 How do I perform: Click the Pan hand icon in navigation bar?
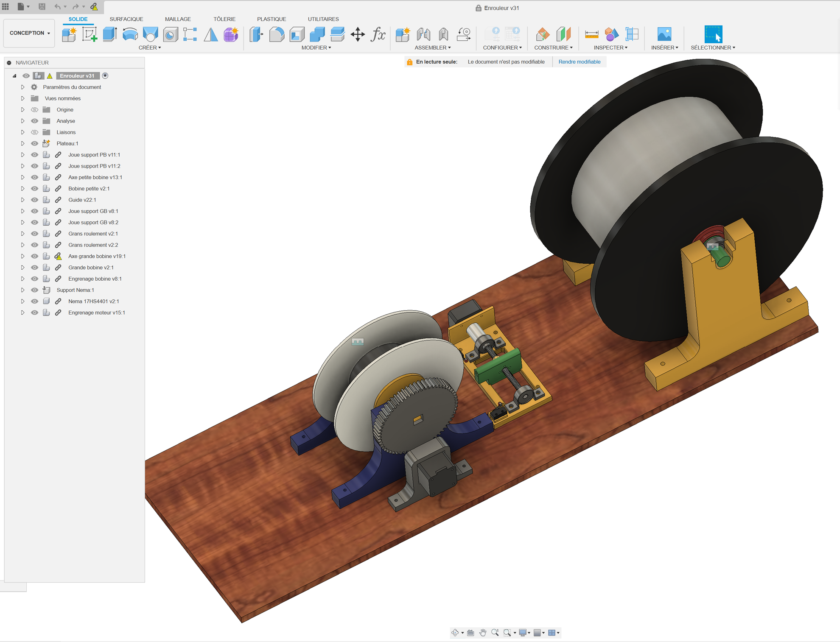coord(483,632)
